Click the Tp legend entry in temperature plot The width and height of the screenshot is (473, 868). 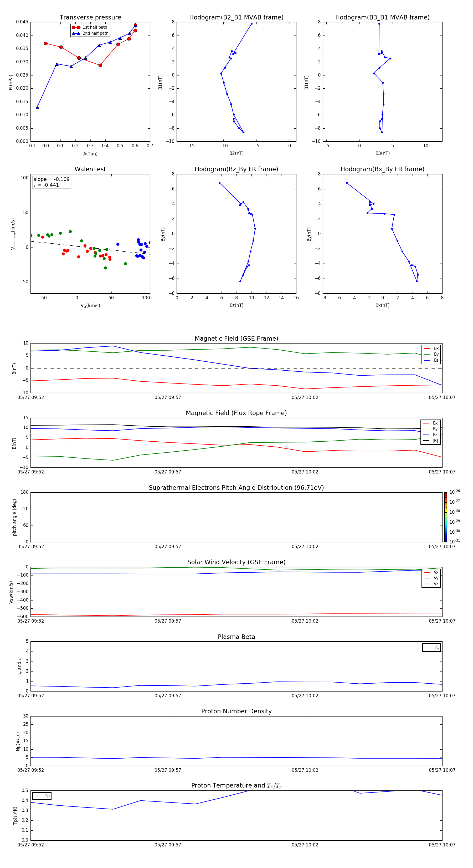pyautogui.click(x=42, y=796)
